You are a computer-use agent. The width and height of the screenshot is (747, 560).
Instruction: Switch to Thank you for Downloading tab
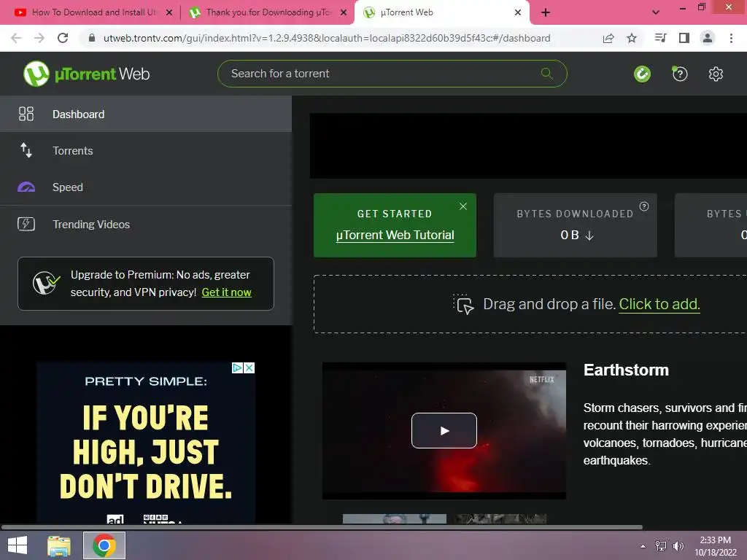[x=268, y=12]
